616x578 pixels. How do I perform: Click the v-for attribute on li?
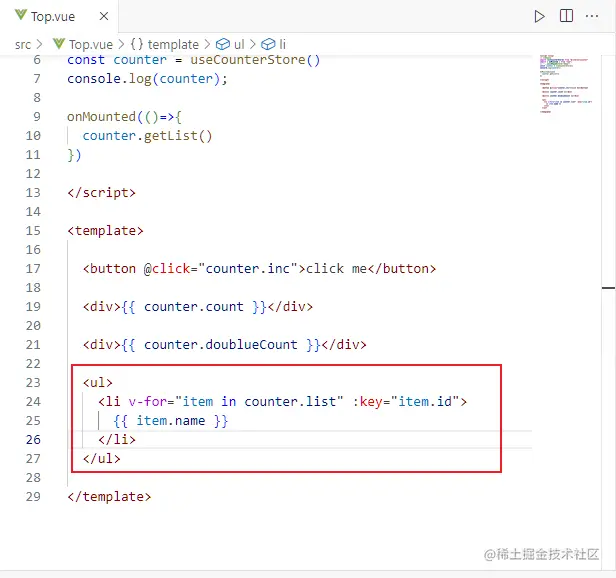pyautogui.click(x=148, y=402)
